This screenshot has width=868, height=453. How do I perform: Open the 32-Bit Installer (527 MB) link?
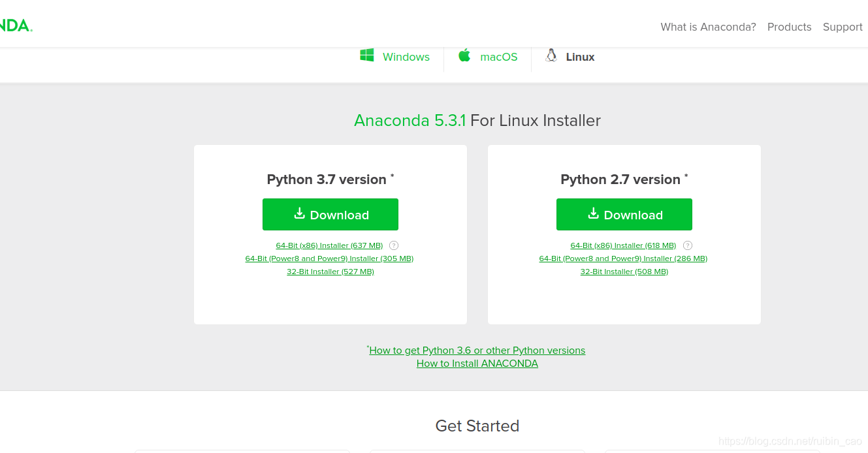pyautogui.click(x=330, y=272)
